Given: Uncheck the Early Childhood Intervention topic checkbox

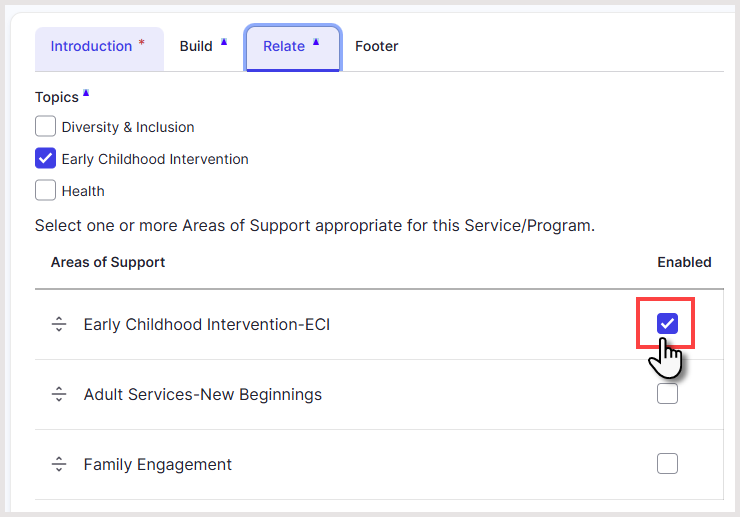Looking at the screenshot, I should (45, 159).
